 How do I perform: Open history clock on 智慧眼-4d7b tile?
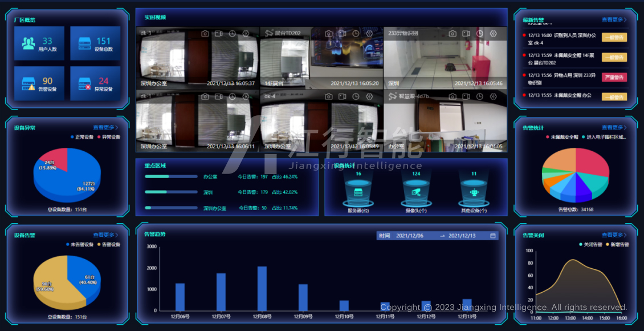[x=479, y=96]
